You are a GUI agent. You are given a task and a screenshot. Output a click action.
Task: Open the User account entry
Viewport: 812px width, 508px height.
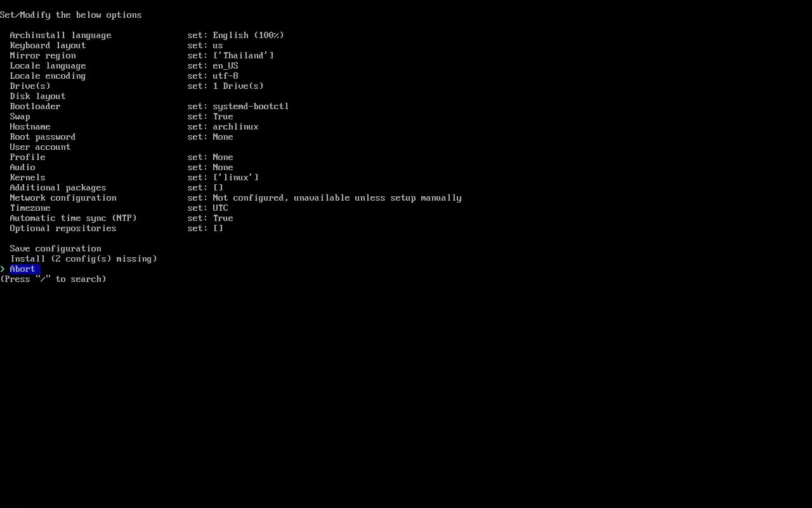[x=41, y=147]
